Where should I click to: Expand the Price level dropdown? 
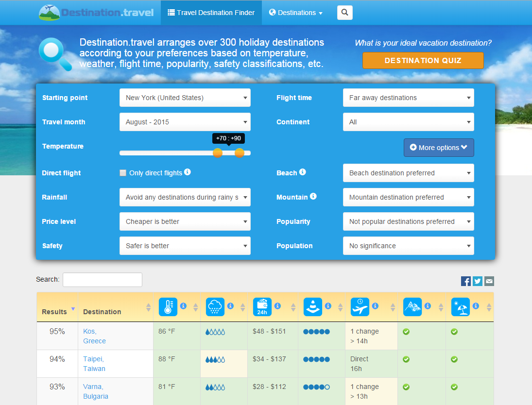click(x=185, y=221)
